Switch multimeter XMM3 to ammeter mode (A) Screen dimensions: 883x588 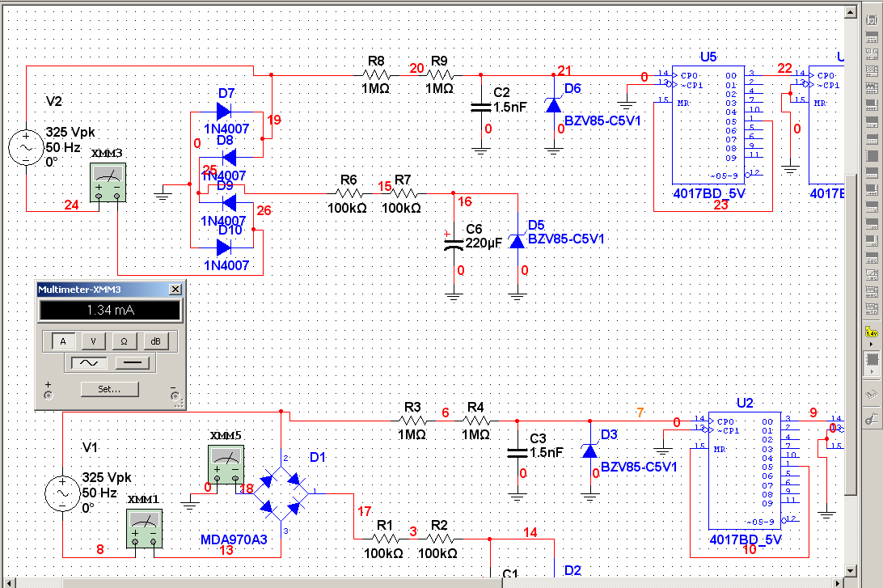[x=63, y=341]
